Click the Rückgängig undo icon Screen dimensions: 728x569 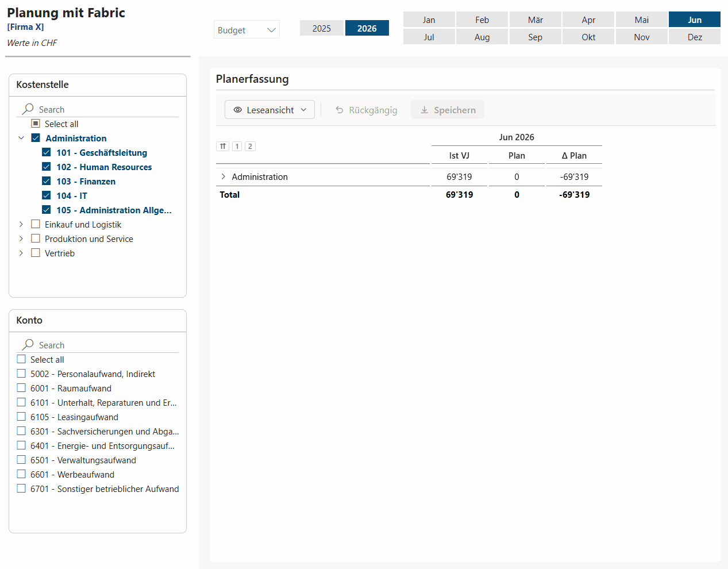pyautogui.click(x=340, y=110)
